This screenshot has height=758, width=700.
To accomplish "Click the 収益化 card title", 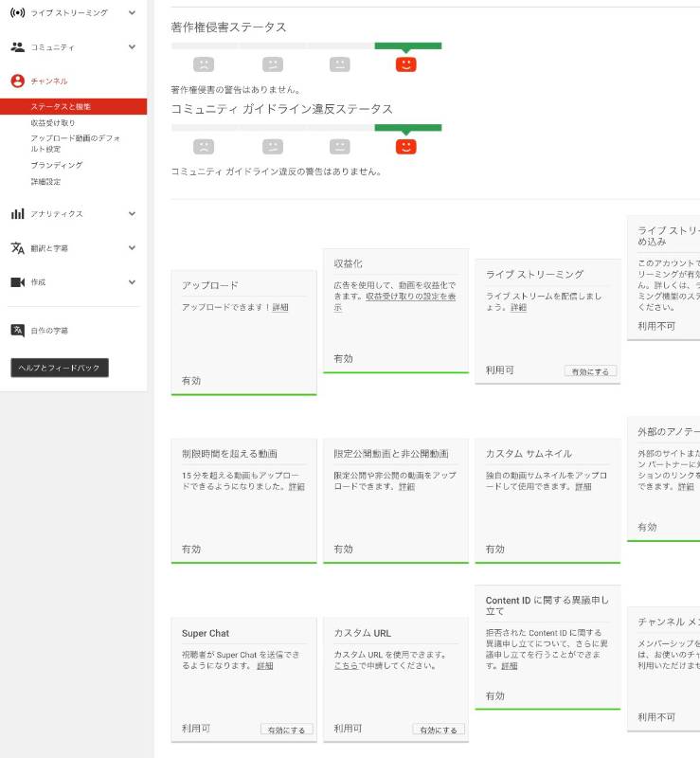I will coord(348,263).
